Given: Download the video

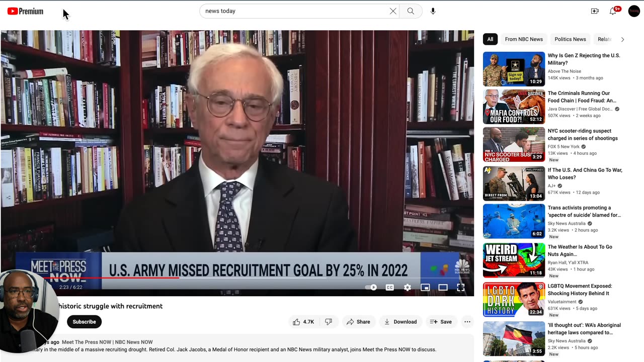Looking at the screenshot, I should pyautogui.click(x=400, y=322).
